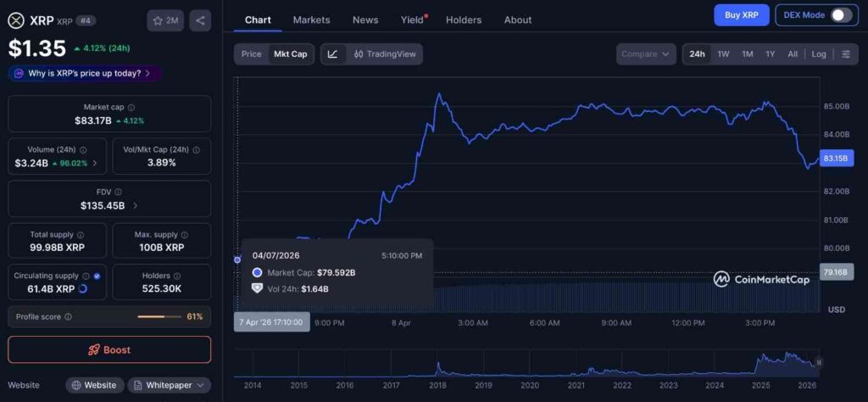Click the pause handle on timeline range slider

[x=817, y=364]
